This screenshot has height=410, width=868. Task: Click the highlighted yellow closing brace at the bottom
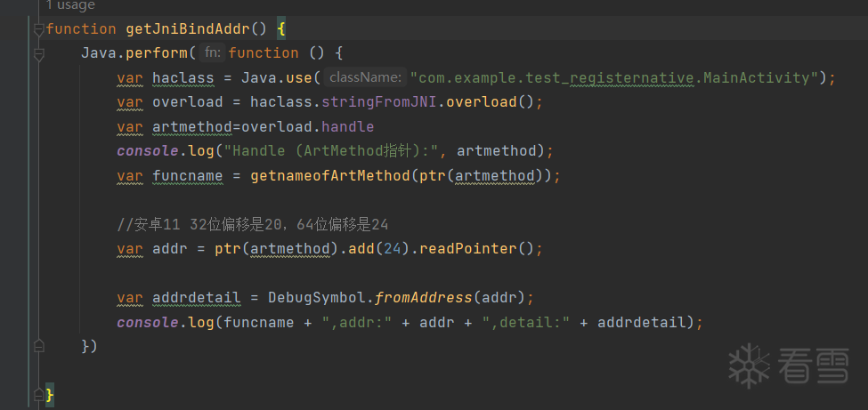click(49, 395)
